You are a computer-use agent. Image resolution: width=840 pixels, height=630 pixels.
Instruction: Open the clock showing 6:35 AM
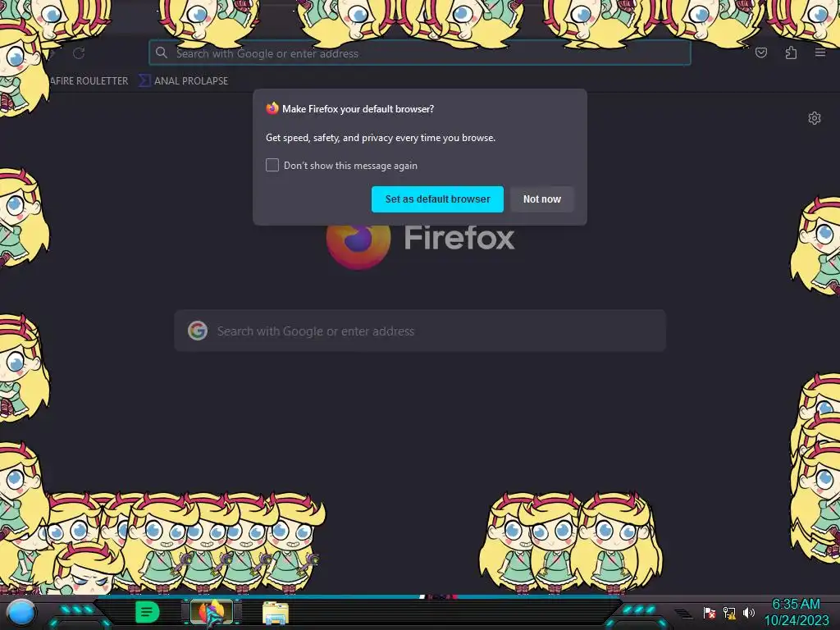796,605
